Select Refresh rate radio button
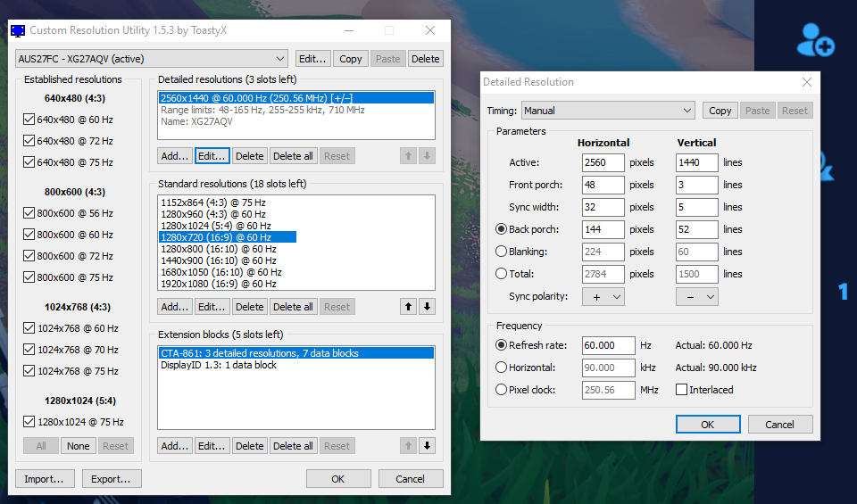Viewport: 857px width, 504px height. [501, 345]
